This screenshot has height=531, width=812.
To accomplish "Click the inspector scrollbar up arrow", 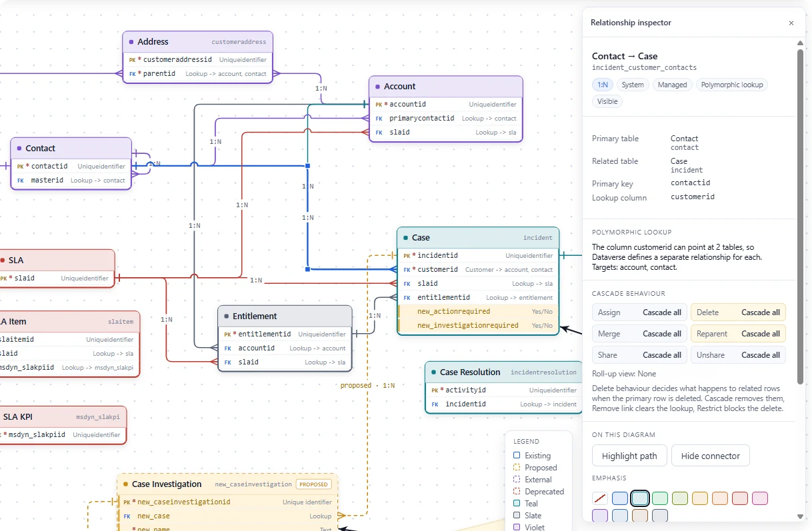I will point(801,43).
